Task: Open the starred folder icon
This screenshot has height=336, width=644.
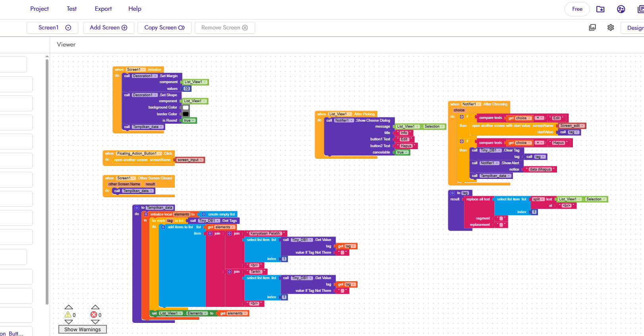Action: click(x=600, y=9)
